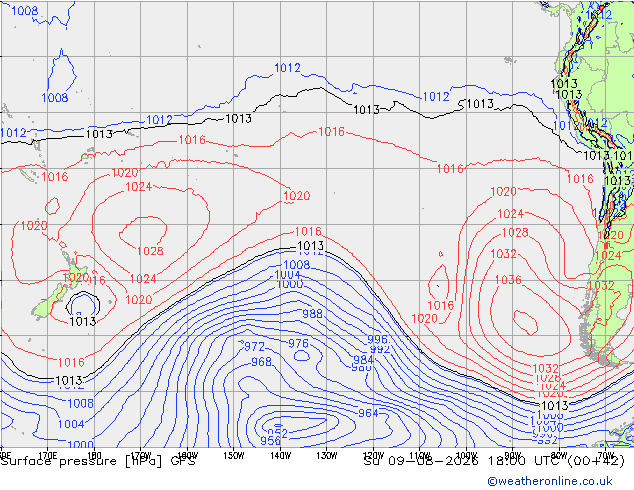Click the 1008 label in the top-left corner

25,11
